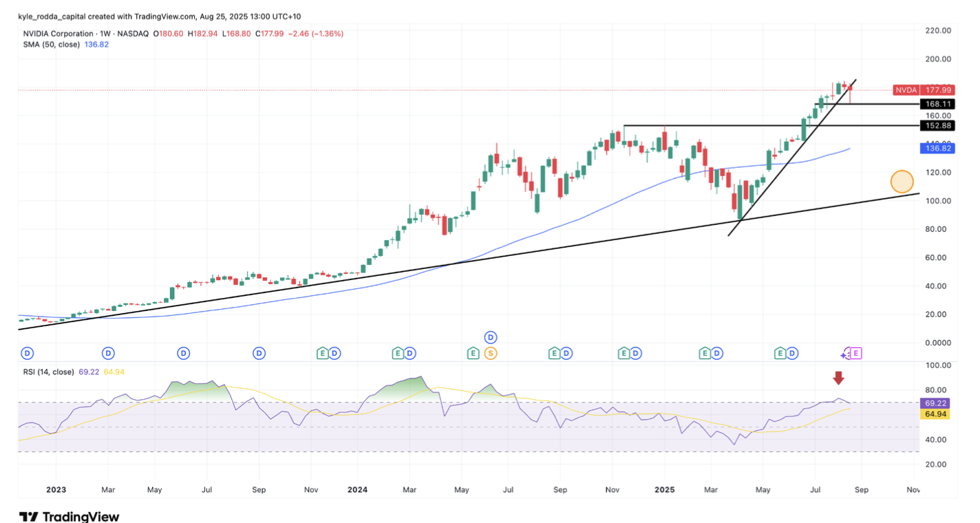
Task: Click the 2025 label on the time axis
Action: pos(664,490)
